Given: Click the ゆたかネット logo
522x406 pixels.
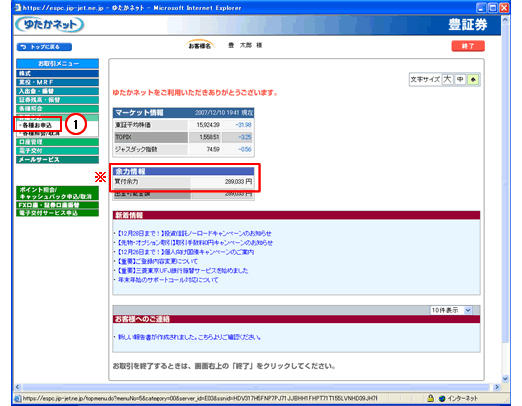Looking at the screenshot, I should [x=49, y=25].
